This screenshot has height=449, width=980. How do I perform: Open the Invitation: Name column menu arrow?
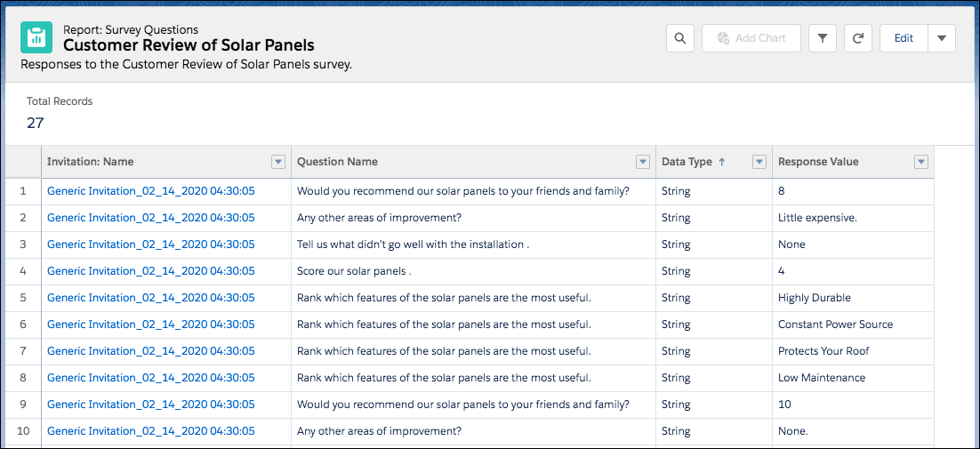[x=278, y=162]
